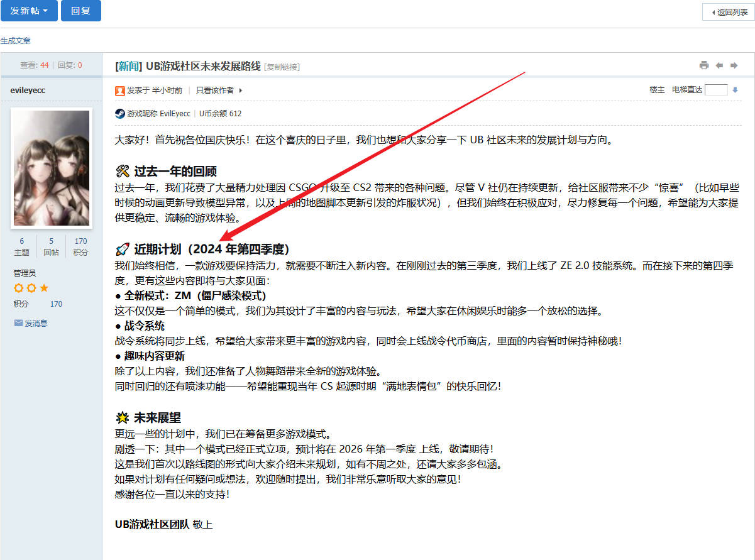Click the admin rank star icons
Image resolution: width=755 pixels, height=560 pixels.
[x=31, y=288]
